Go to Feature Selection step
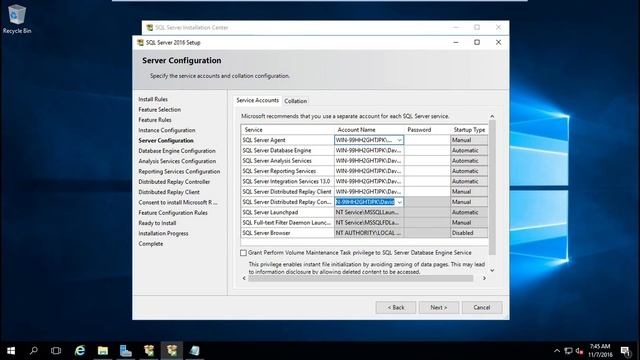Image resolution: width=640 pixels, height=360 pixels. coord(160,109)
